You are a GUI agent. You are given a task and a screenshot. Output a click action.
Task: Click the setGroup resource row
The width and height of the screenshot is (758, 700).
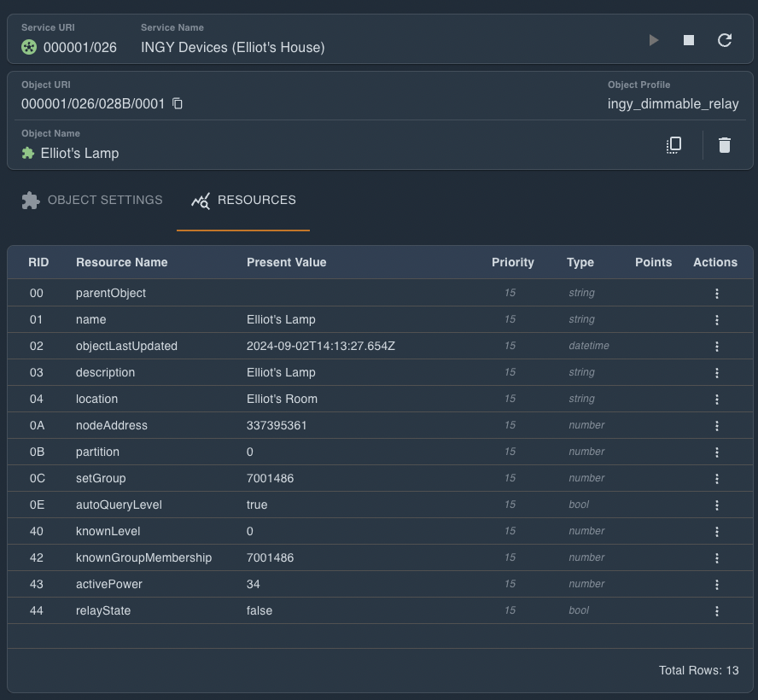click(101, 479)
